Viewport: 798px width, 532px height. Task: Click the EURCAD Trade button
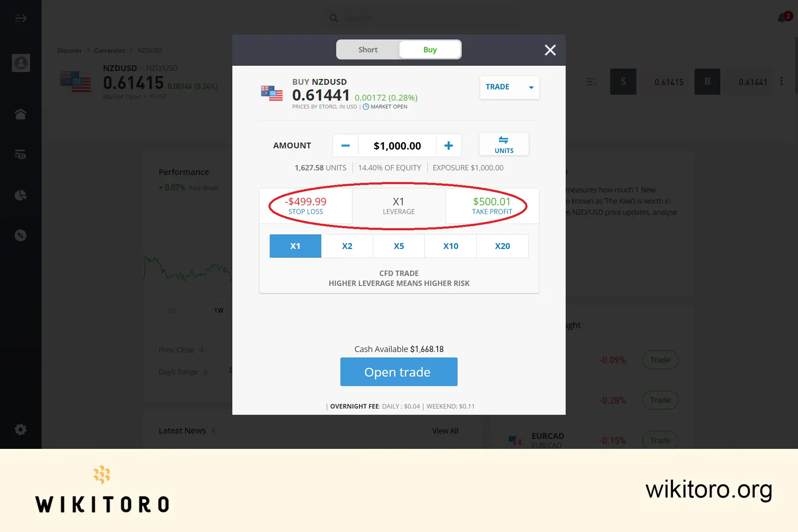tap(660, 440)
